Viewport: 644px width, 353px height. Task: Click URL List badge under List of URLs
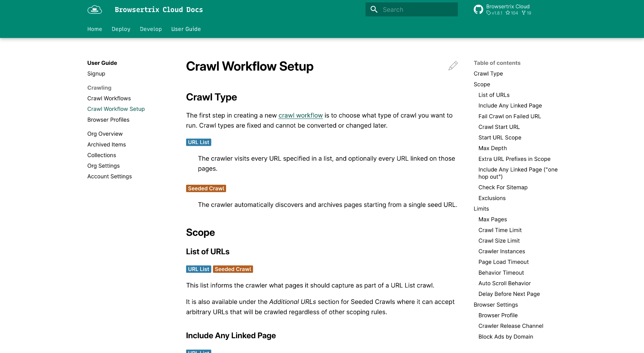pos(199,269)
